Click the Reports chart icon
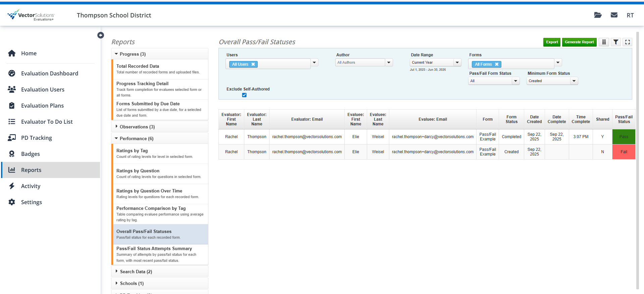644x294 pixels. [12, 170]
